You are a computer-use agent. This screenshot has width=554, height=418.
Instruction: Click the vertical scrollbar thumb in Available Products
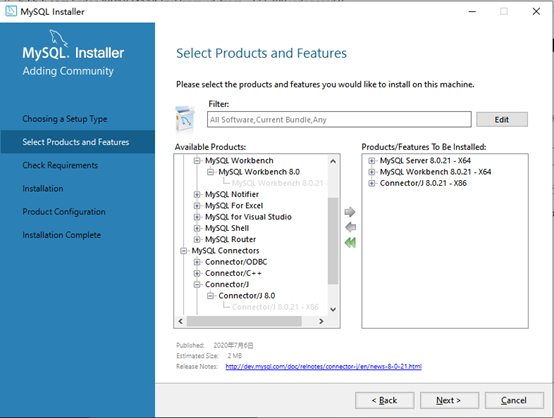coord(332,241)
